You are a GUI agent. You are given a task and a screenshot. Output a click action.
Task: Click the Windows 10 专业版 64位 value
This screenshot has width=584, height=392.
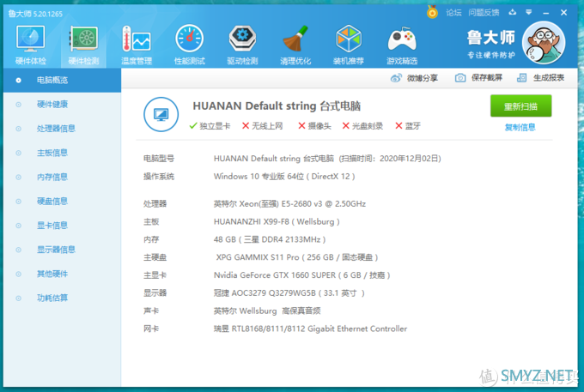pos(284,177)
